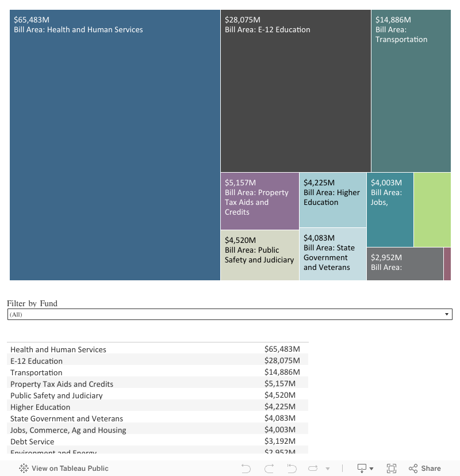Click the Redo arrow icon in toolbar
The image size is (460, 476).
(269, 469)
